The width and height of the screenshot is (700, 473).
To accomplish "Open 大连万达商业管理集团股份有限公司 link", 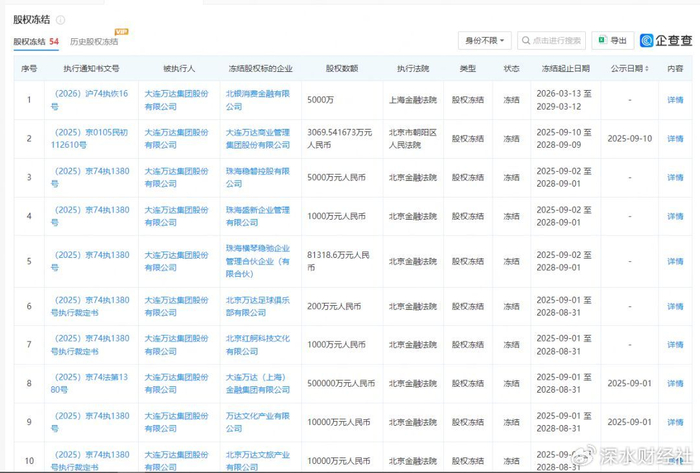I will (258, 139).
